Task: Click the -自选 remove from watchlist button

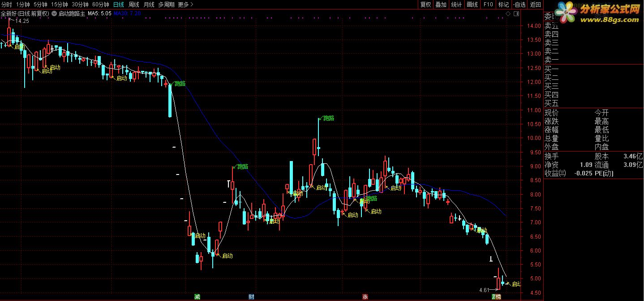Action: 519,4
